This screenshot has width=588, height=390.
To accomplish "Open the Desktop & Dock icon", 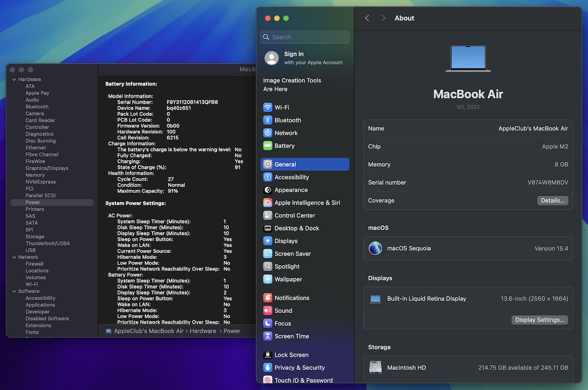I will [x=268, y=228].
